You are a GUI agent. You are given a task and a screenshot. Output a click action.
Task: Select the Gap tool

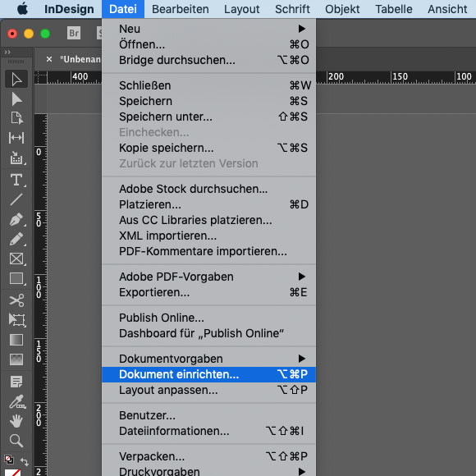(16, 138)
